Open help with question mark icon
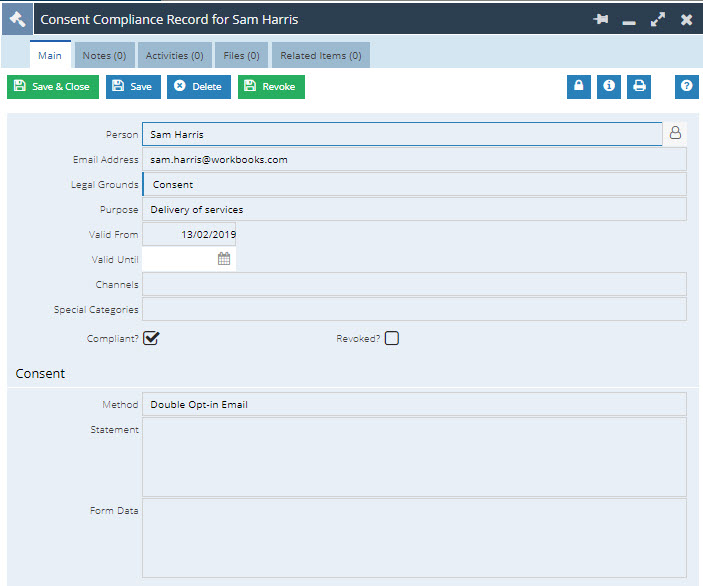Image resolution: width=703 pixels, height=586 pixels. [x=687, y=87]
